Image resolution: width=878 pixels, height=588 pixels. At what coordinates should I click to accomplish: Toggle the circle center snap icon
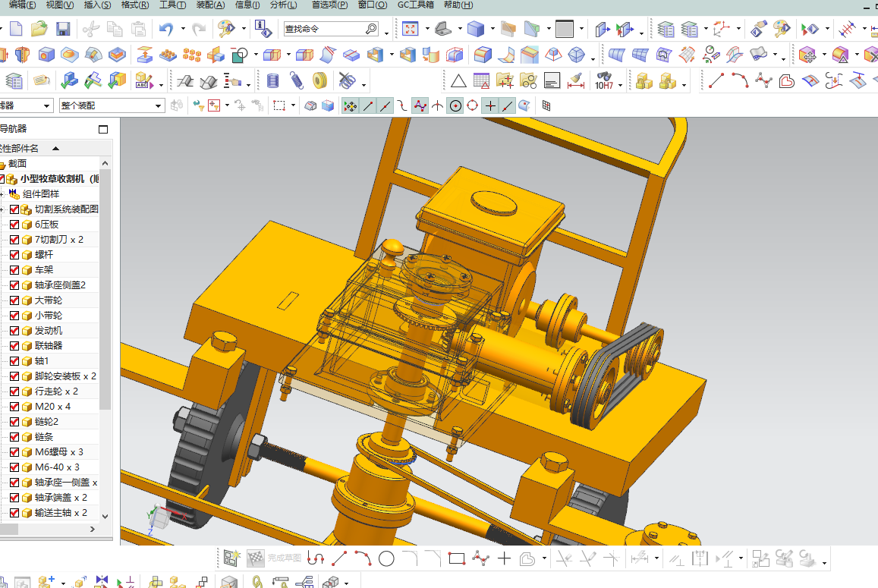[x=456, y=106]
